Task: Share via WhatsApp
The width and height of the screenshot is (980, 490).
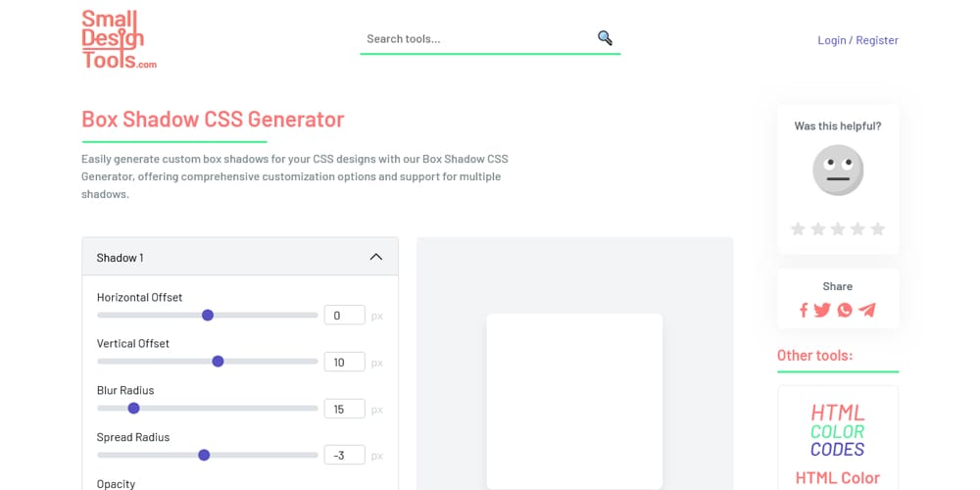Action: pyautogui.click(x=845, y=310)
